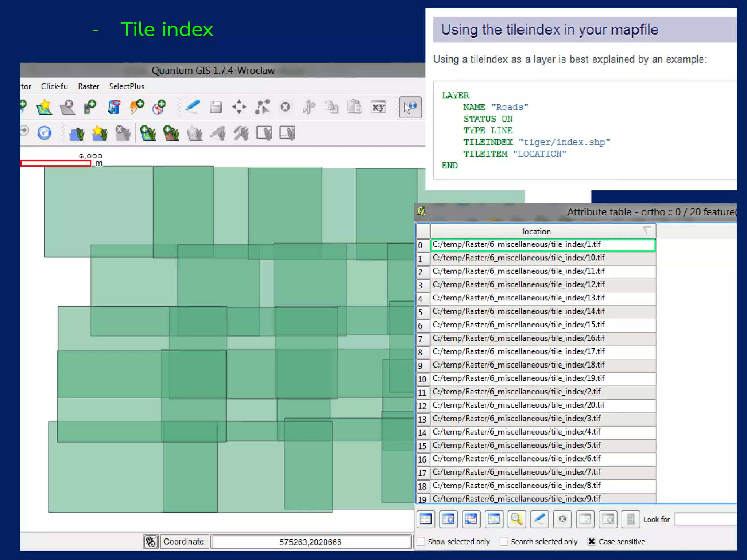The height and width of the screenshot is (560, 747).
Task: Click the delete column icon in attribute table
Action: pyautogui.click(x=608, y=519)
